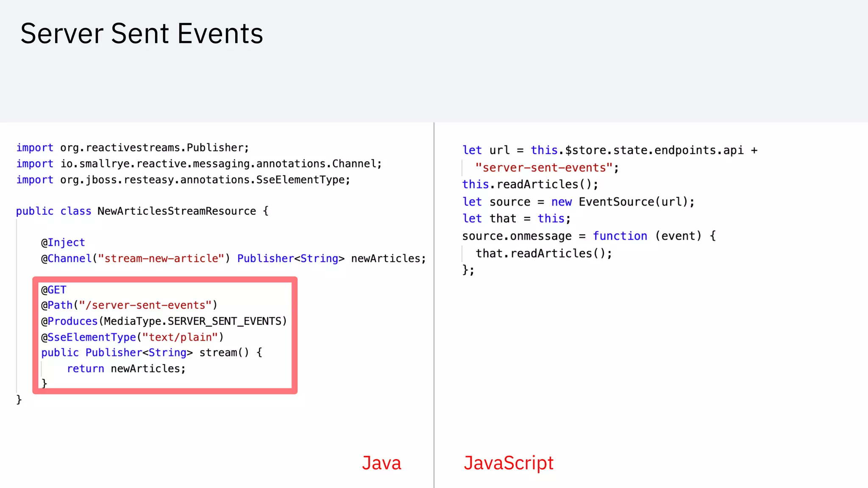This screenshot has height=488, width=868.
Task: Click the @GET annotation
Action: coord(54,290)
